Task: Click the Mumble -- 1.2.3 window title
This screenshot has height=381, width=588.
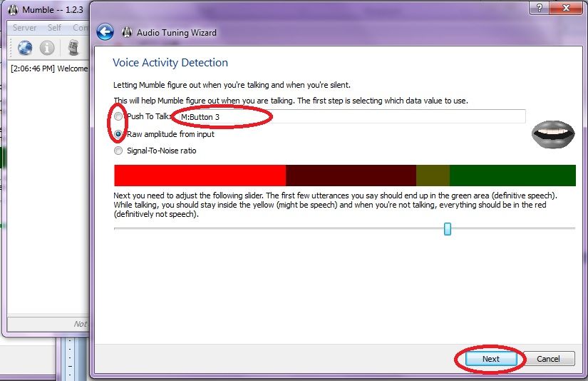Action: point(53,10)
